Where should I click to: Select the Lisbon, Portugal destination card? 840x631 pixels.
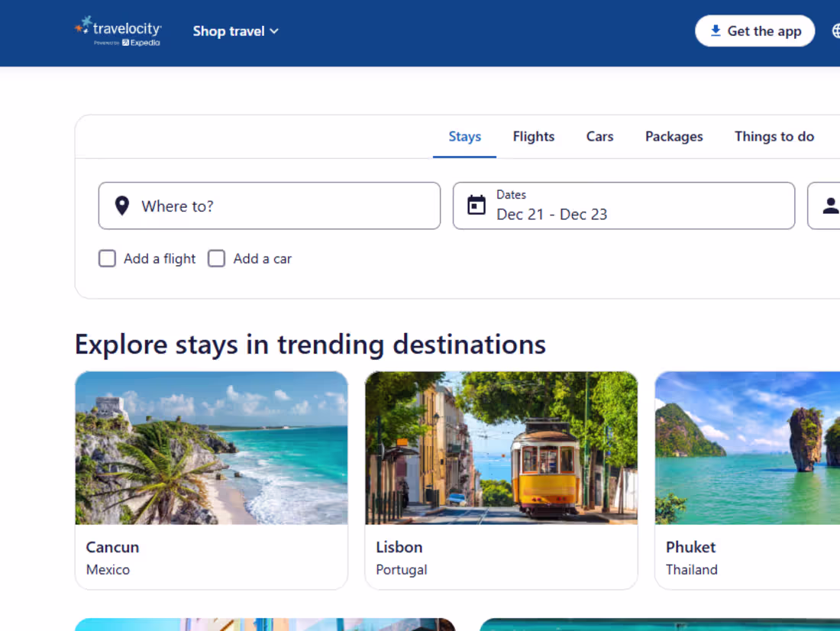(x=501, y=479)
